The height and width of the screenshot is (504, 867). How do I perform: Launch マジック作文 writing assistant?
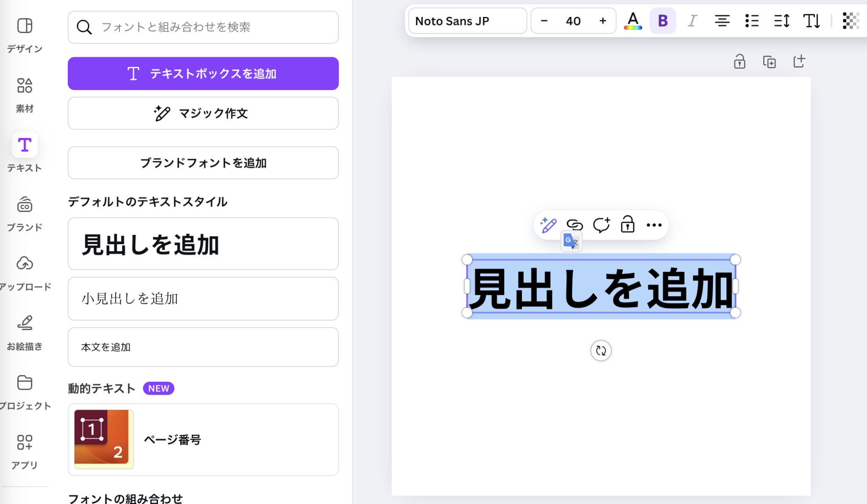point(203,113)
